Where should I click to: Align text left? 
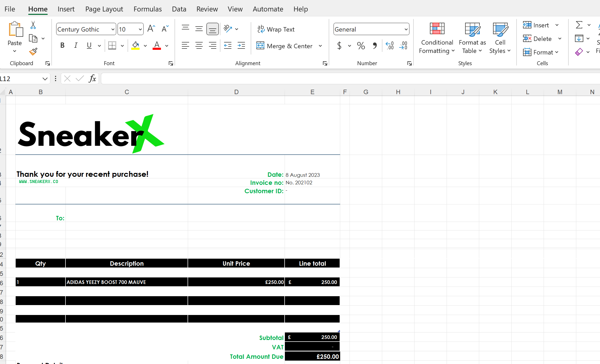(x=185, y=45)
